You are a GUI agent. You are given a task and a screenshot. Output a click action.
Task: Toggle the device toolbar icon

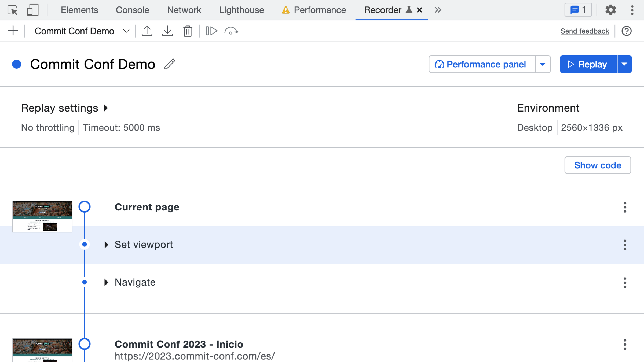tap(32, 10)
